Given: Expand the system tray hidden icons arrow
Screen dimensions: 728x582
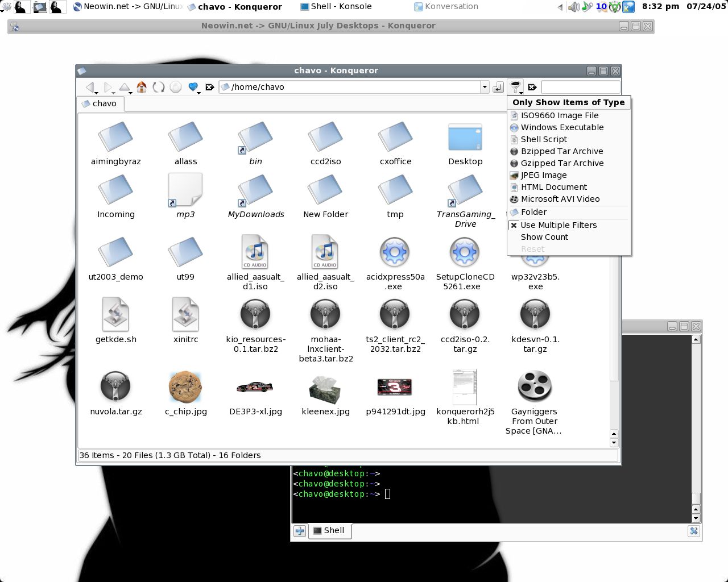Looking at the screenshot, I should 560,7.
